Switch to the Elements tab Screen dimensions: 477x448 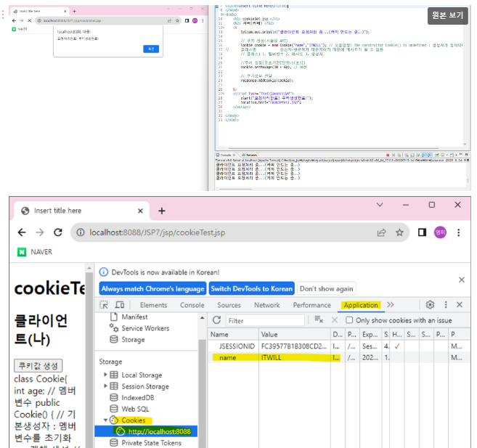click(x=154, y=305)
